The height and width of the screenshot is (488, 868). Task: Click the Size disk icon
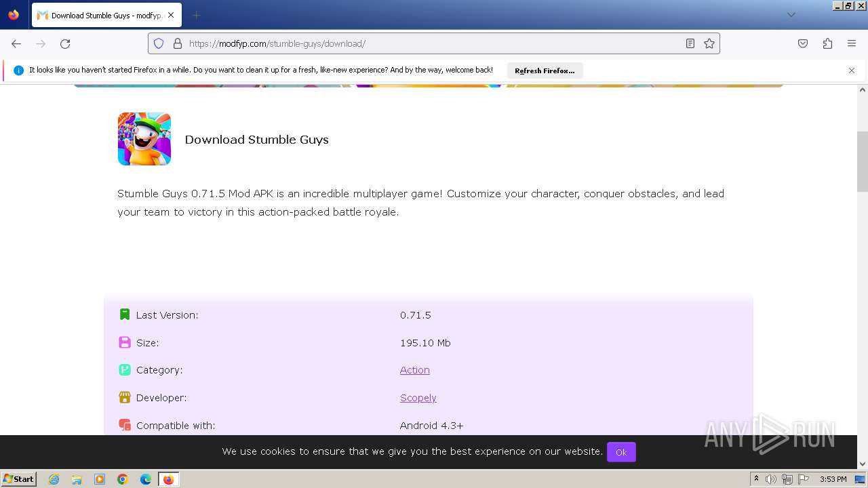[124, 342]
